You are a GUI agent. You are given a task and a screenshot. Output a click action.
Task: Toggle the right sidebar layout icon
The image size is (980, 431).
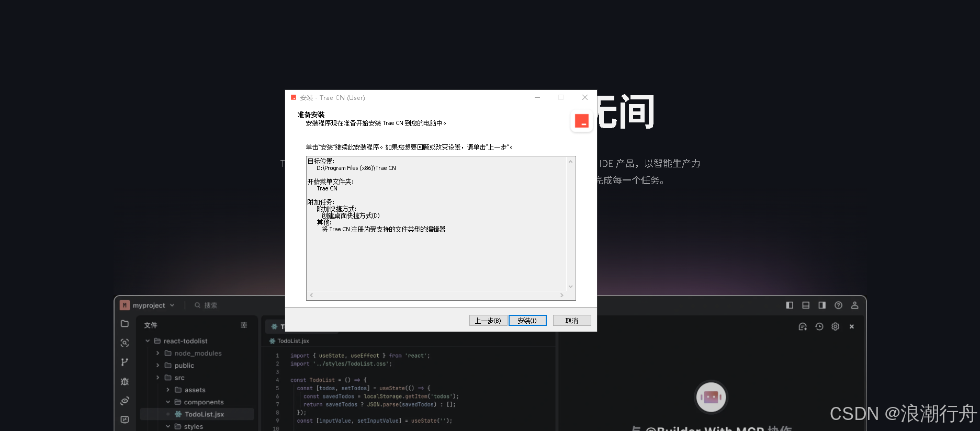point(822,305)
